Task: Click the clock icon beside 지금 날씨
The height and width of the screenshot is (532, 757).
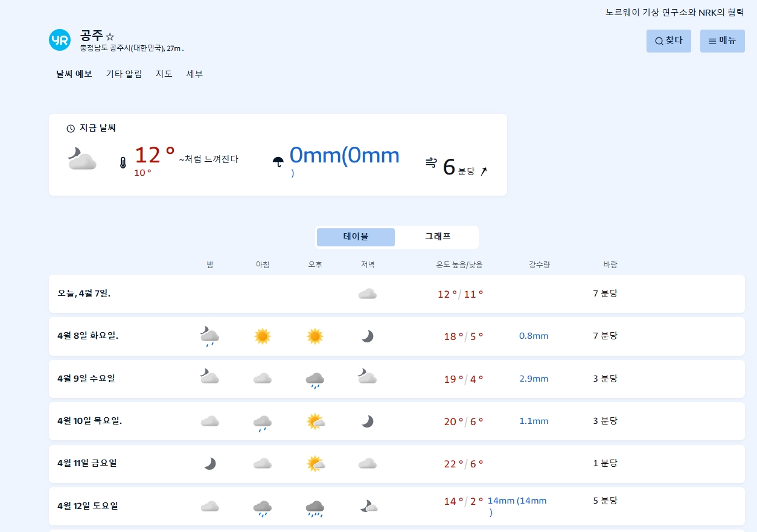Action: [x=71, y=128]
